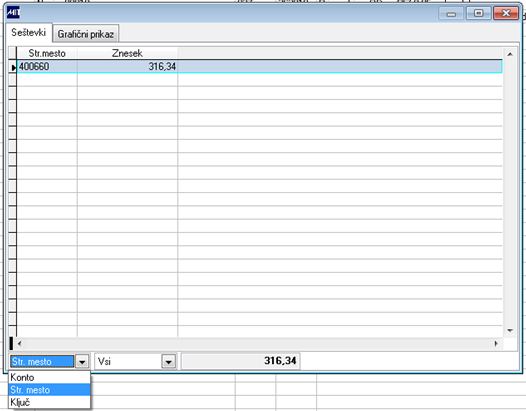Select the row with 400660

pos(259,66)
